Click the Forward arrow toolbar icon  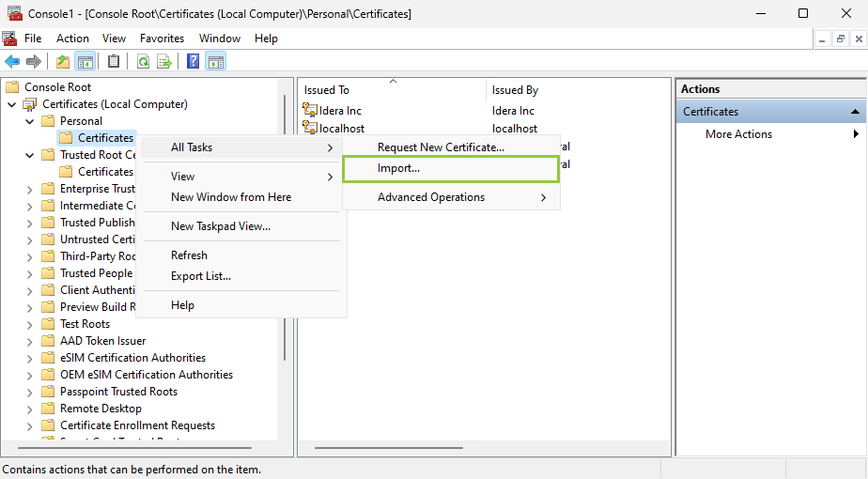tap(34, 61)
